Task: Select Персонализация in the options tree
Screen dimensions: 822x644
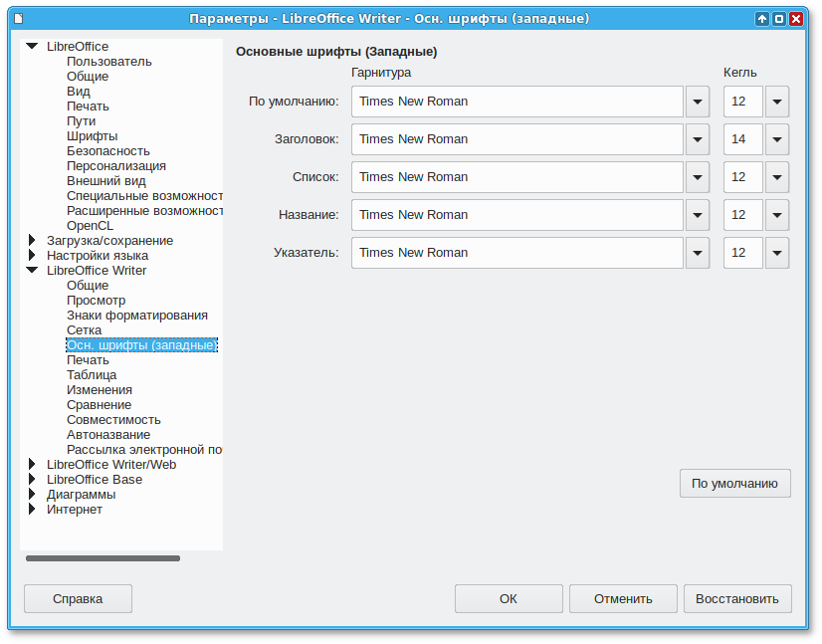Action: point(115,165)
